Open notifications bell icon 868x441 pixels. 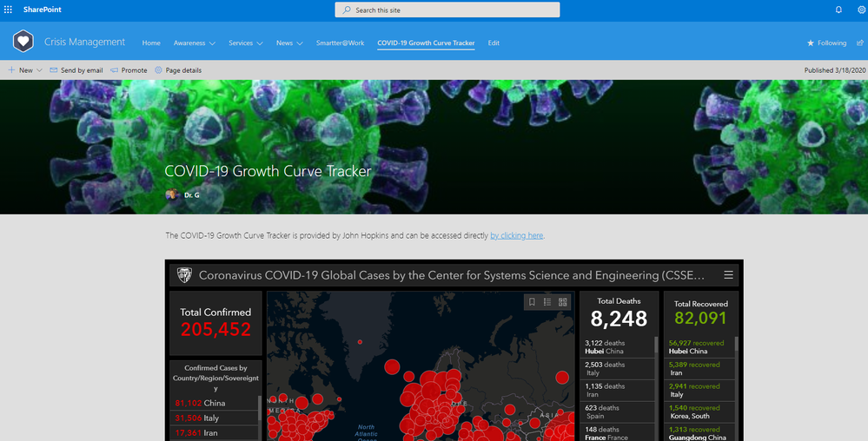(x=838, y=10)
